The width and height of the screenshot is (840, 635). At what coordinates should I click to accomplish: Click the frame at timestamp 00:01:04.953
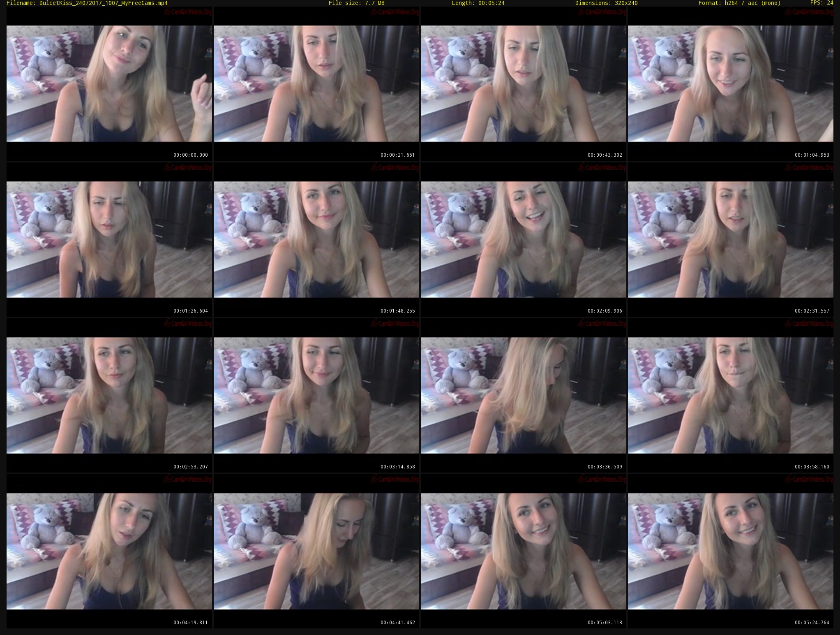(731, 83)
